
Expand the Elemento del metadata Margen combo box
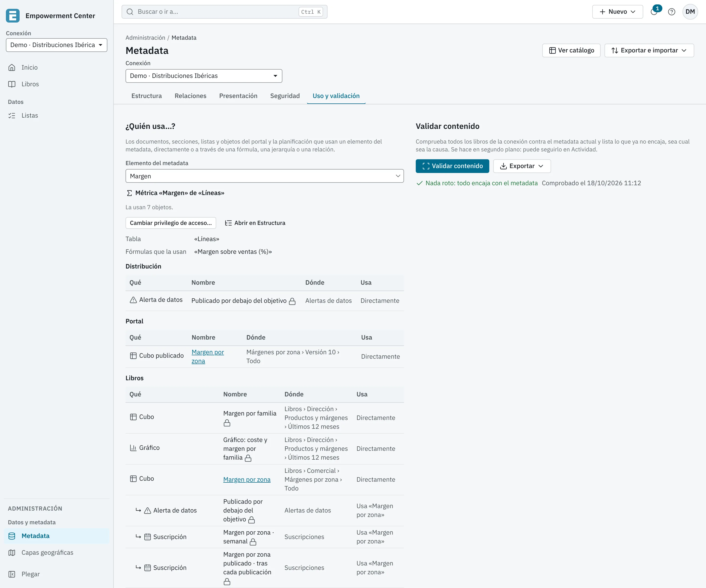pos(265,176)
